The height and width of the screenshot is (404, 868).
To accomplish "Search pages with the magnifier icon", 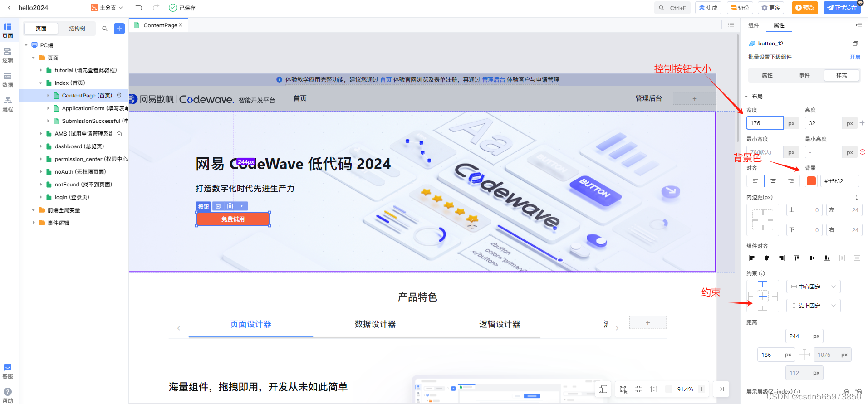I will click(105, 29).
